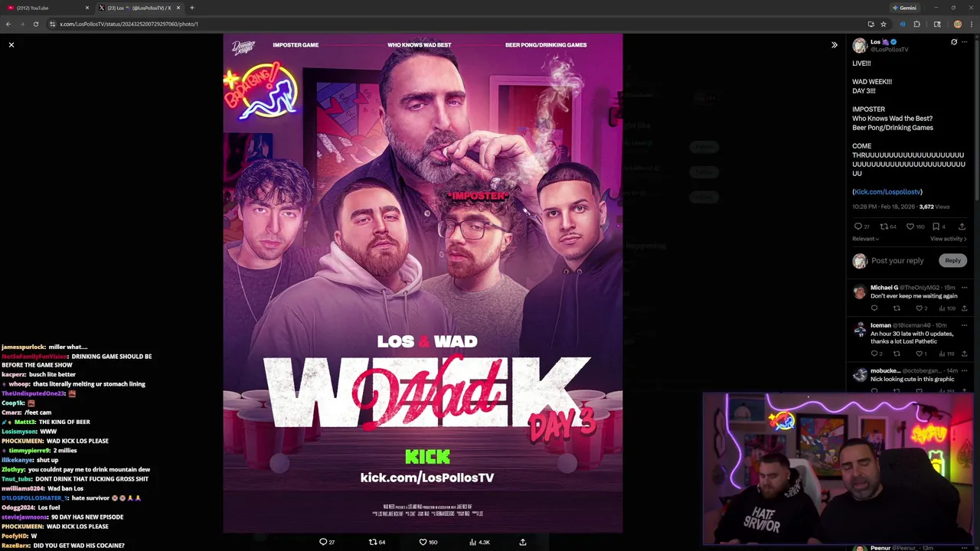Image resolution: width=980 pixels, height=551 pixels.
Task: Close the photo viewer with the X icon
Action: (11, 45)
